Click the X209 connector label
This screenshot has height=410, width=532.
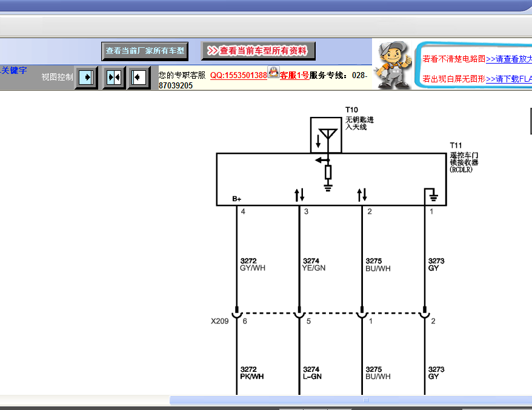click(x=219, y=321)
